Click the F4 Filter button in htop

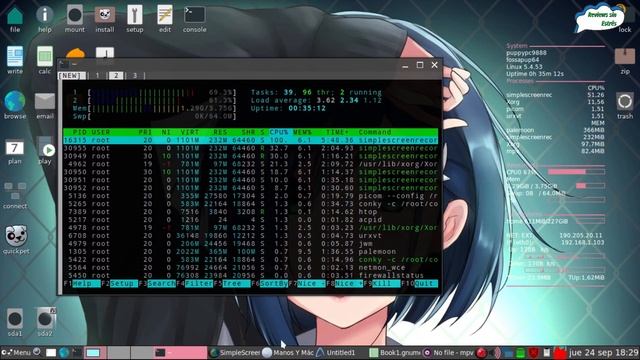point(195,284)
